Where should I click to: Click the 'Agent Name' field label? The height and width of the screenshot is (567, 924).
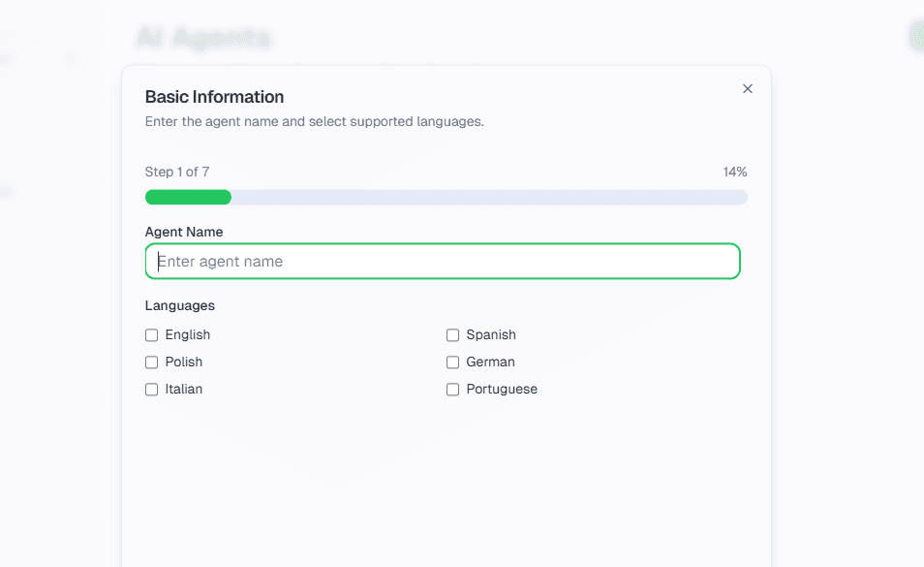184,233
